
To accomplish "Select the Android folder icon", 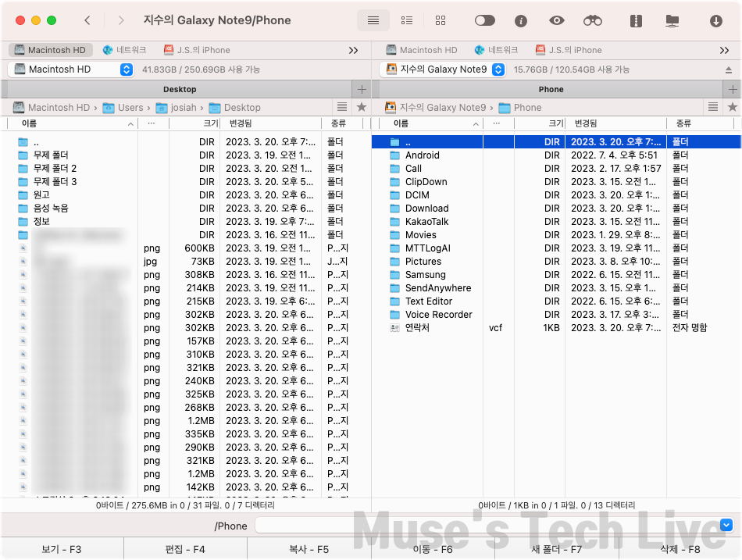I will click(x=394, y=155).
